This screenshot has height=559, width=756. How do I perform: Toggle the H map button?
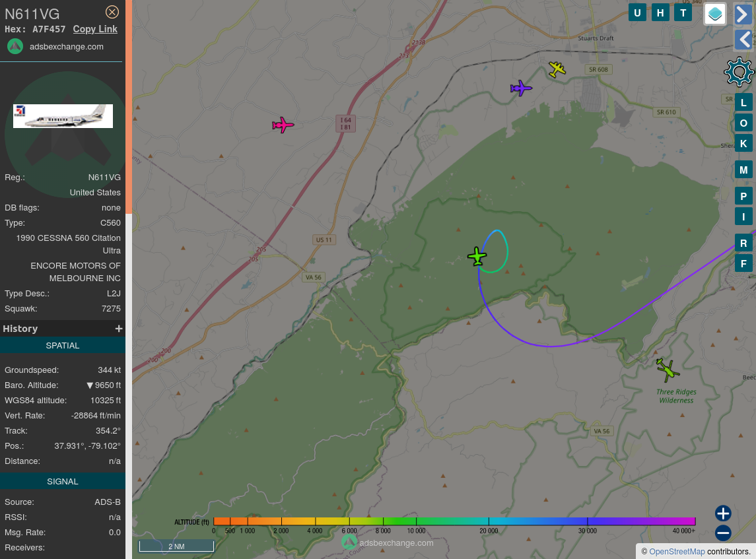click(x=660, y=13)
